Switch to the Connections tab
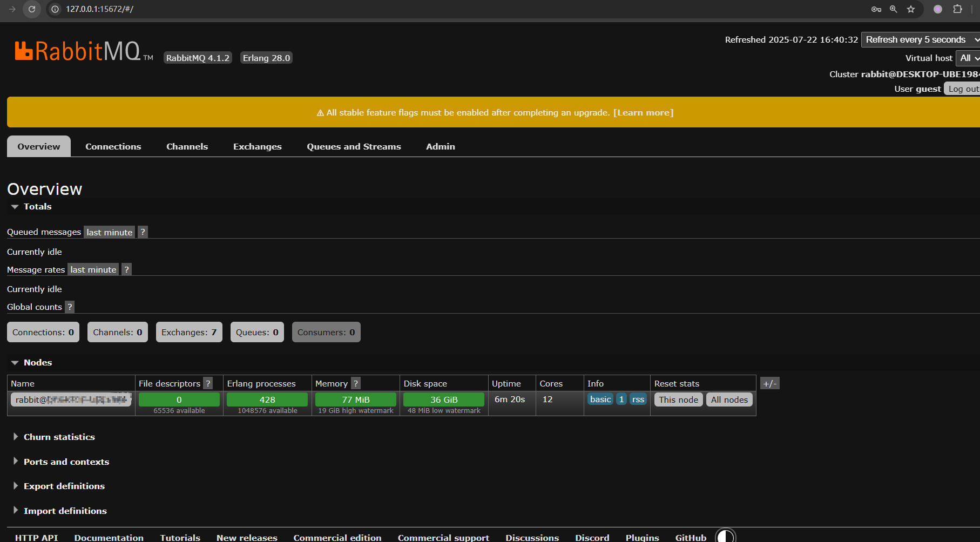The image size is (980, 542). click(x=113, y=146)
